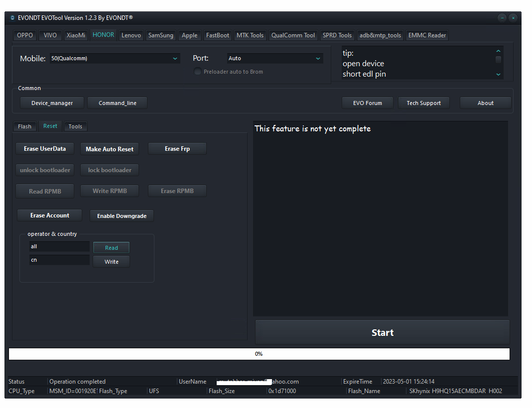Click the ExpireTime value 2023-05-01 15:24:14

tap(408, 382)
